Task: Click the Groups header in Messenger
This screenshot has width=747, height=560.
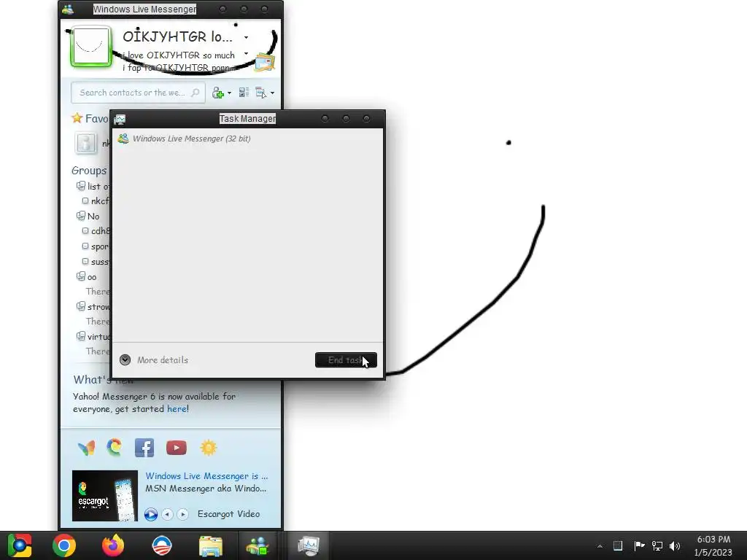Action: point(89,171)
